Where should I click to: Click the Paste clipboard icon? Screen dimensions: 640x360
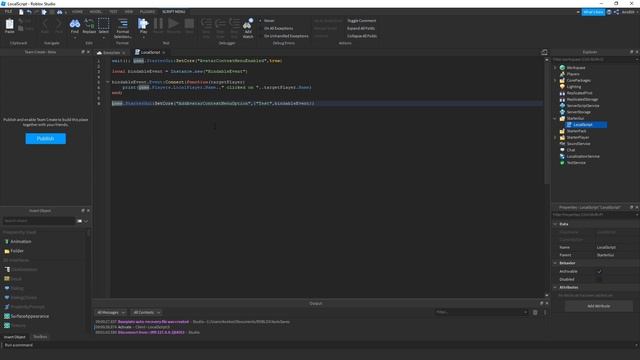click(x=9, y=25)
